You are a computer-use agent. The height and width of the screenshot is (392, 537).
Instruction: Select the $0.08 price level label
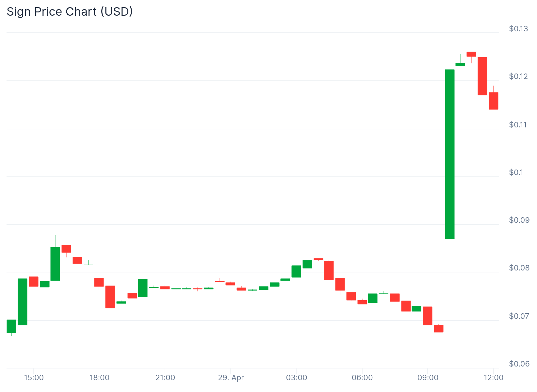pos(518,268)
